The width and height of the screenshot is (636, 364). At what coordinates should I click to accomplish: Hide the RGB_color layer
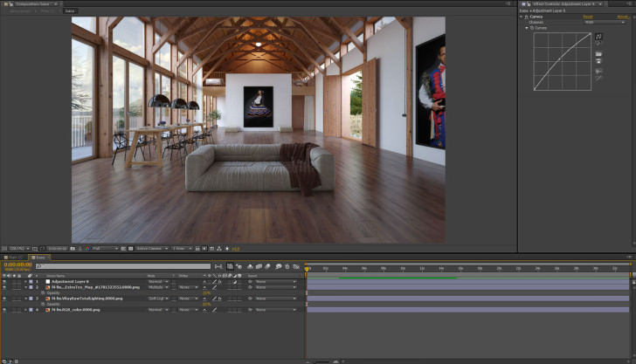[x=4, y=310]
